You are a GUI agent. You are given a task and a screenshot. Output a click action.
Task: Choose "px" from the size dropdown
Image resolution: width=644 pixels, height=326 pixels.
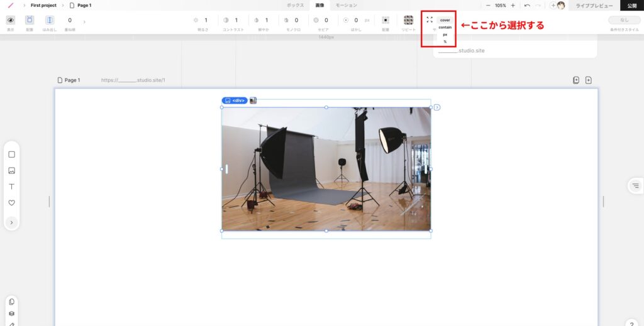(445, 35)
